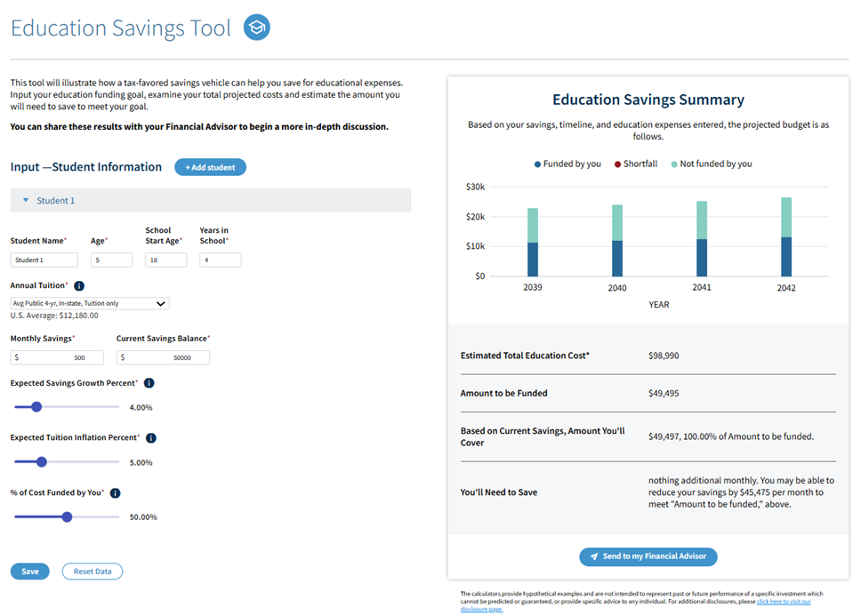
Task: Open the Annual Tuition dropdown
Action: click(90, 303)
